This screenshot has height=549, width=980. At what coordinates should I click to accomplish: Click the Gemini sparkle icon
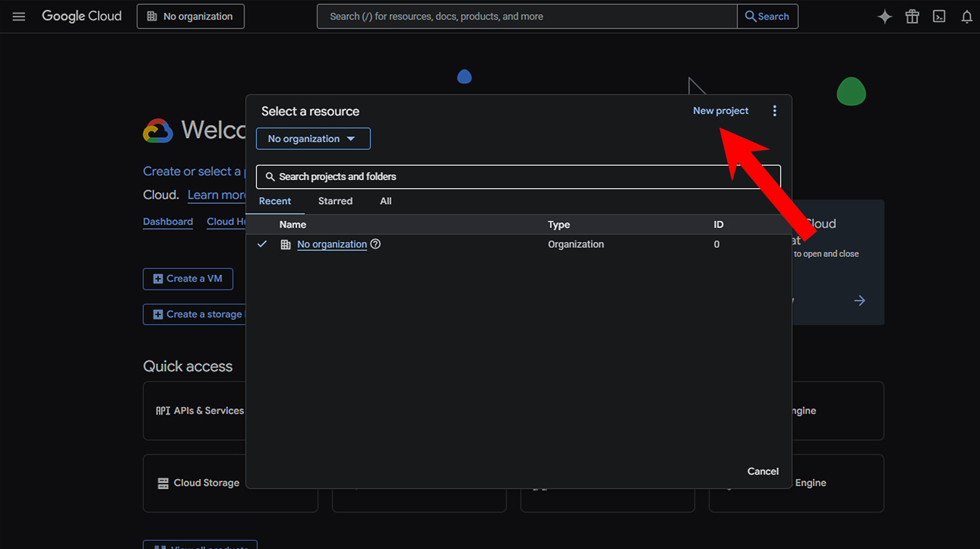pos(885,16)
